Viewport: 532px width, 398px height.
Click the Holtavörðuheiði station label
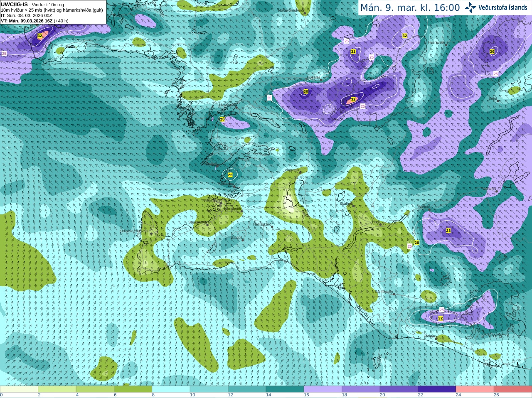click(291, 10)
